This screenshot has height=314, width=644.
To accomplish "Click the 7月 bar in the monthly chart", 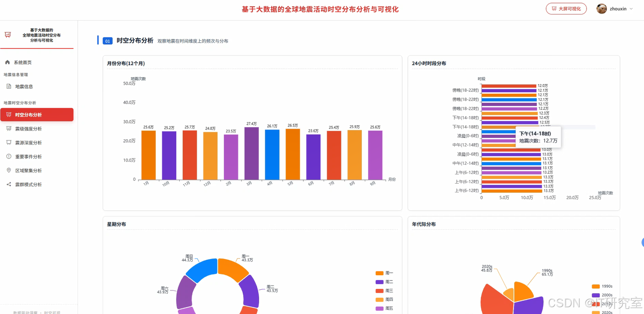I will (x=334, y=156).
